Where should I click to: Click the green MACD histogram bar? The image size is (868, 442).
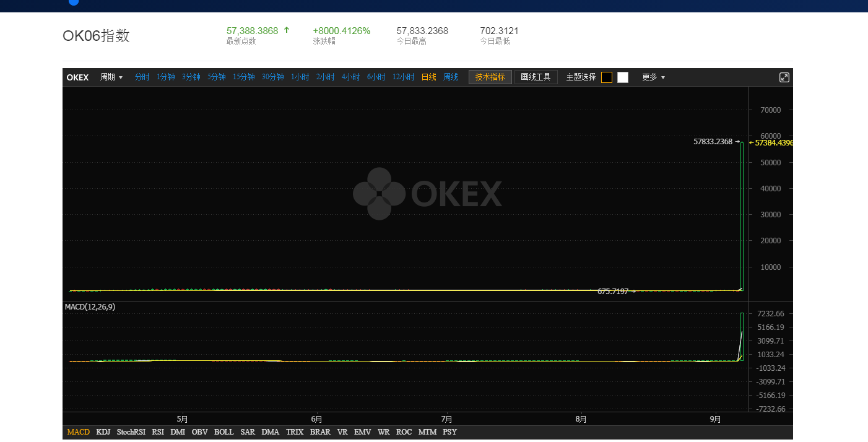click(x=742, y=337)
